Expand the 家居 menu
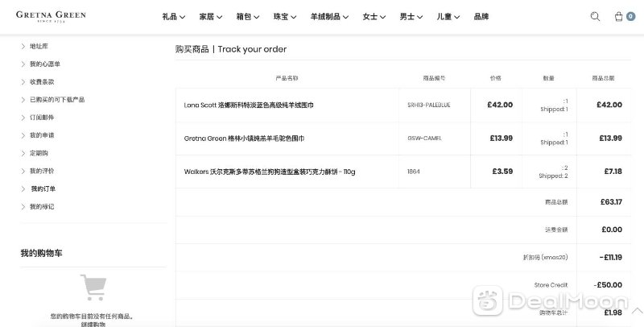Viewport: 644px width, 327px height. 211,16
